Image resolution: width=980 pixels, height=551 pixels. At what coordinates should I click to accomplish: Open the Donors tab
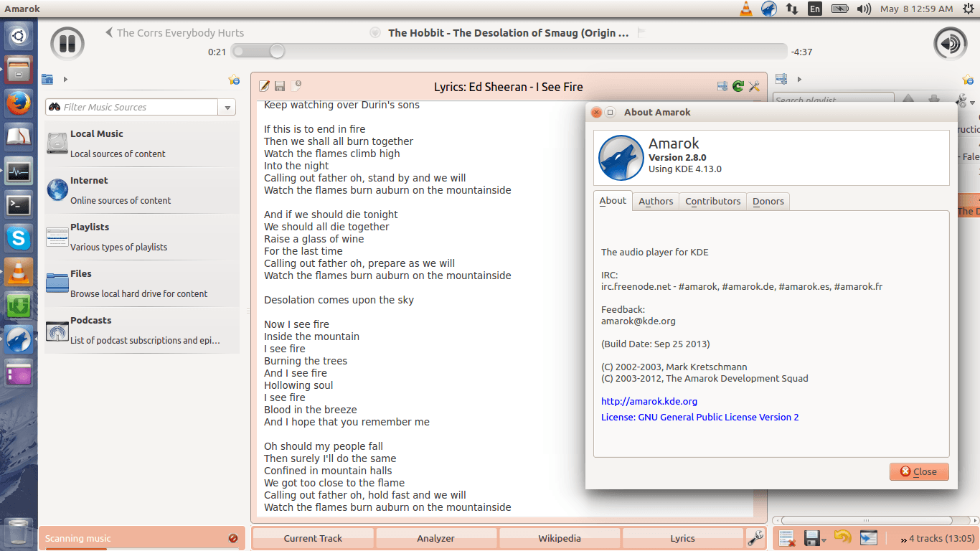768,202
